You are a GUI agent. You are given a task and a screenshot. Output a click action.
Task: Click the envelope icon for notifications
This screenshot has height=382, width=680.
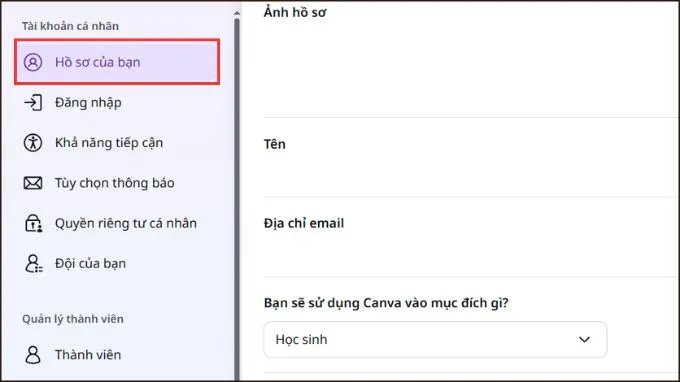(33, 183)
